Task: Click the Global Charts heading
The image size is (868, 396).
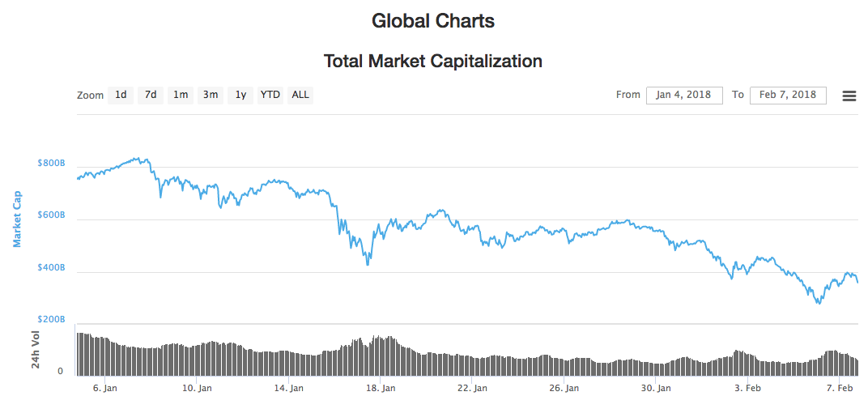Action: click(x=433, y=21)
